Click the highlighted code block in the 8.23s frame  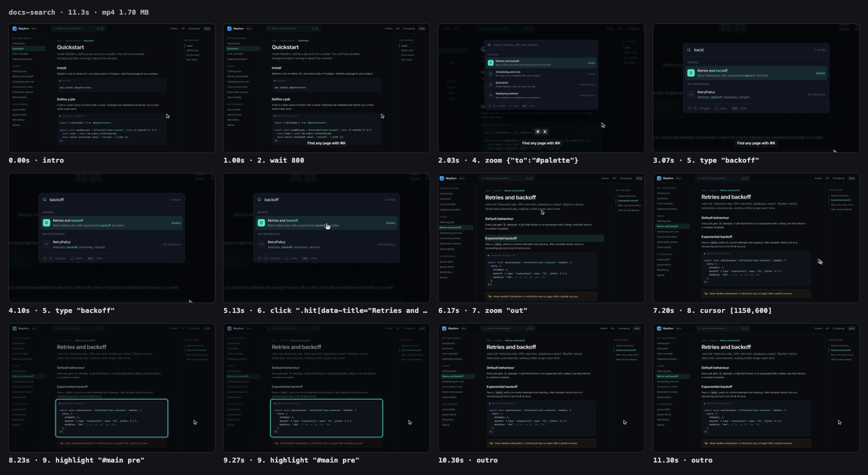click(112, 418)
